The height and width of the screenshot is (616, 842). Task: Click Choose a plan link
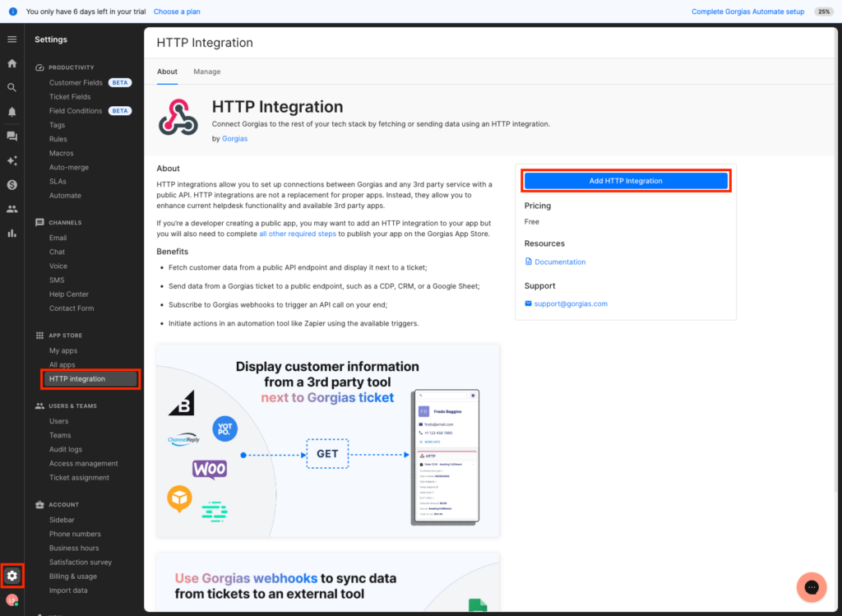177,12
